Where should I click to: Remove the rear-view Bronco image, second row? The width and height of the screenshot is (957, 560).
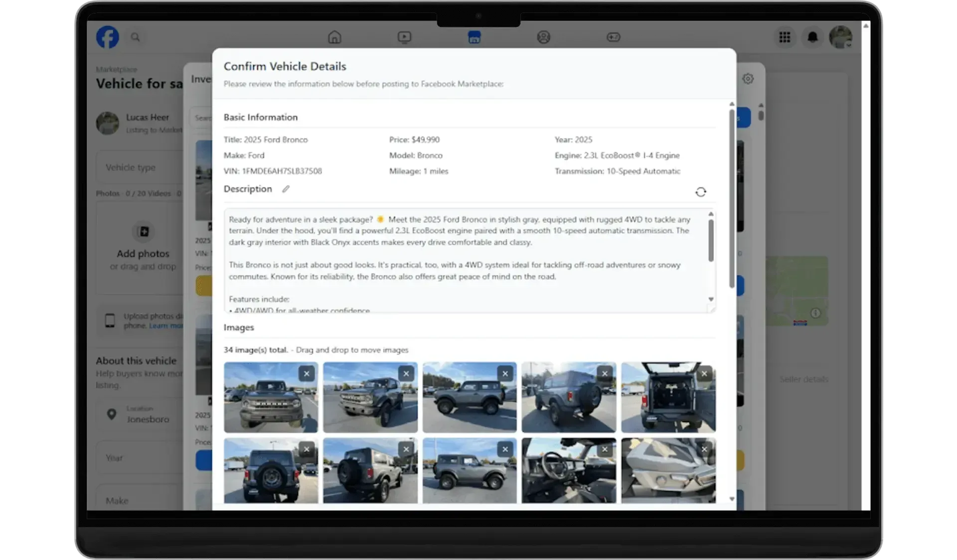307,449
